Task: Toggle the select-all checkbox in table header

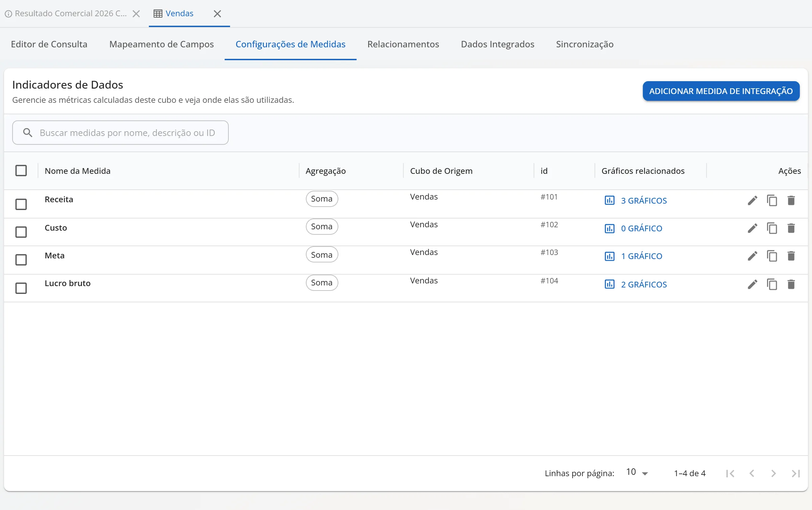Action: [21, 170]
